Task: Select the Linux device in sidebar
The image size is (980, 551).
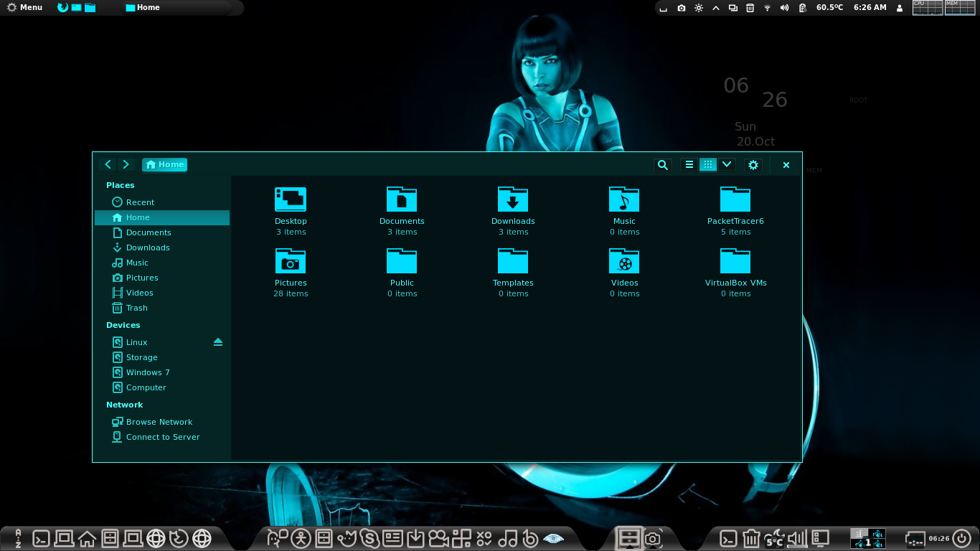Action: [x=162, y=342]
